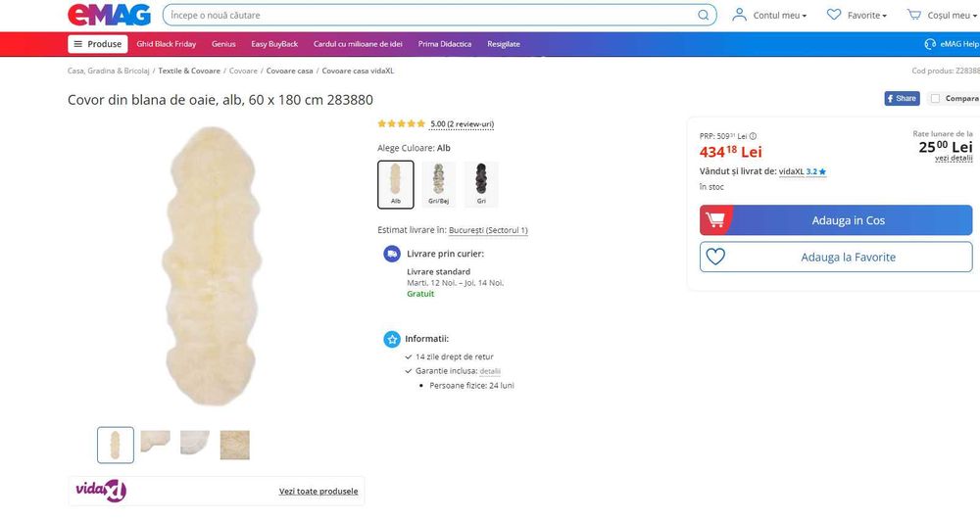Open the Produse menu
The image size is (980, 521).
(97, 44)
